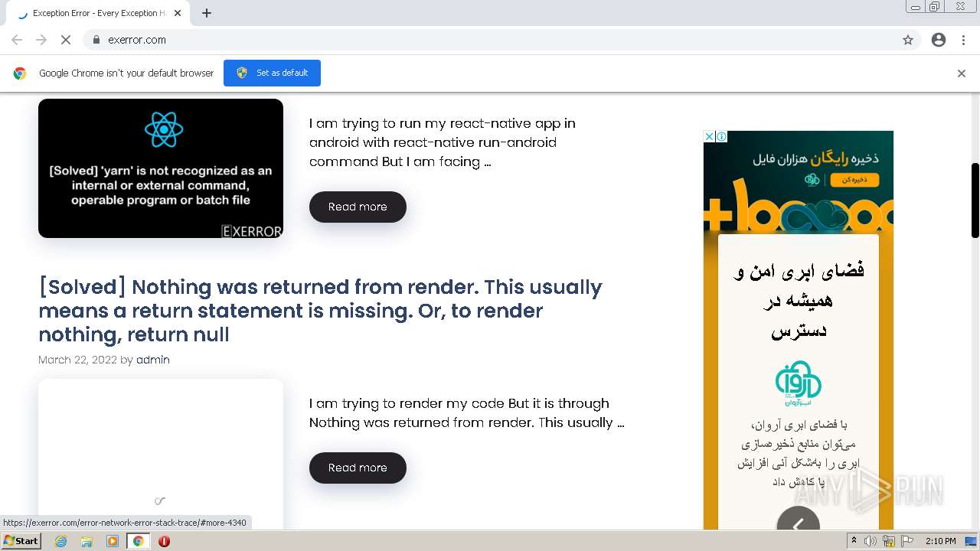Click the yellow button in ad banner

[854, 180]
